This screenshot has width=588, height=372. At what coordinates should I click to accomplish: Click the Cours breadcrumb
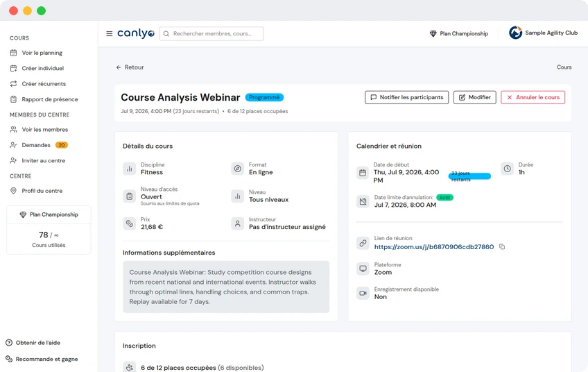pos(564,67)
